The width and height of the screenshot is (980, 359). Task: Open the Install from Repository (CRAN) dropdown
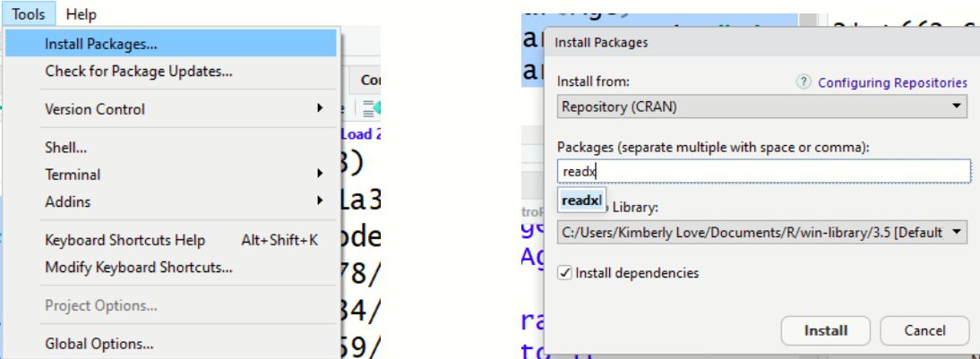coord(761,107)
